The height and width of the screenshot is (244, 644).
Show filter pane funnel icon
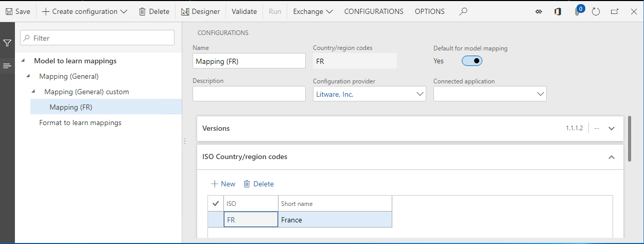pos(7,43)
